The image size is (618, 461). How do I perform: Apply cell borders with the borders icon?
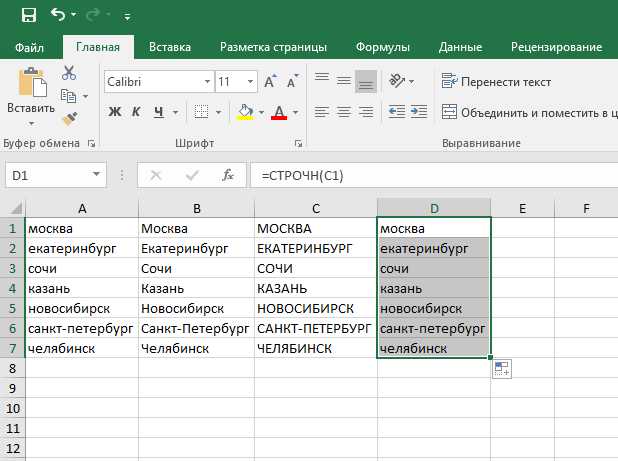point(201,112)
